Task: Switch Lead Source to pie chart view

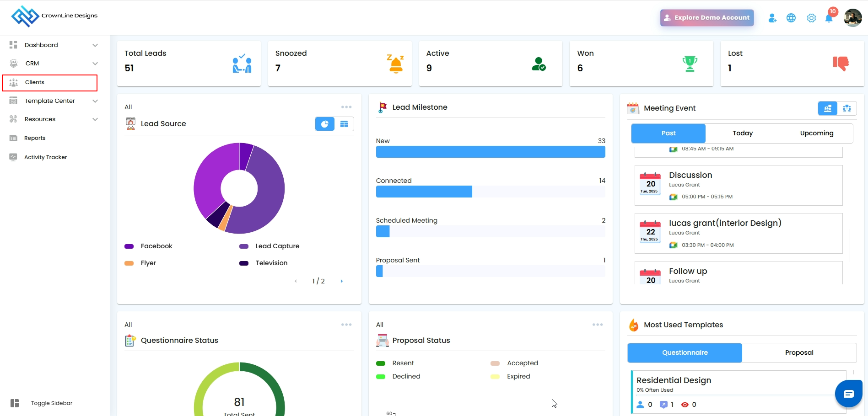Action: pyautogui.click(x=325, y=124)
